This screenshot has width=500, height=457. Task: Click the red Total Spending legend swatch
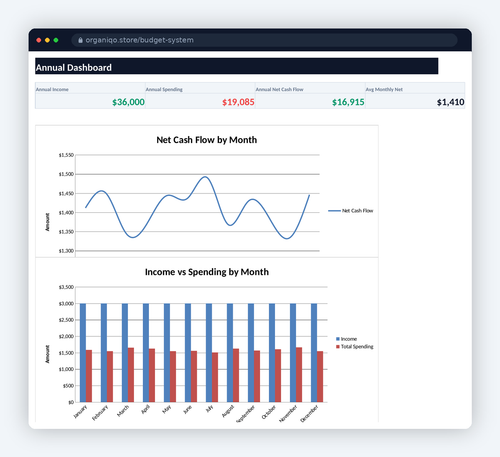point(338,347)
